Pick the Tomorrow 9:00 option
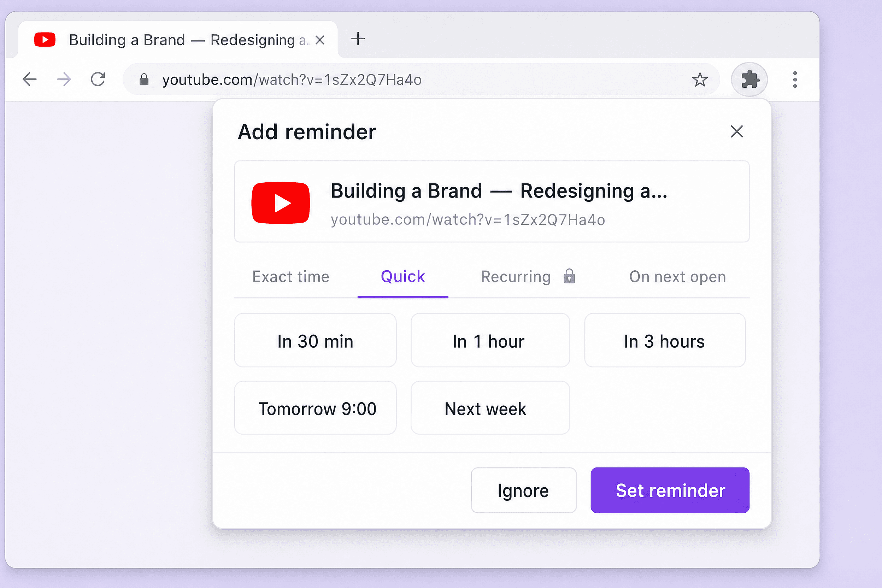The height and width of the screenshot is (588, 882). (x=315, y=408)
